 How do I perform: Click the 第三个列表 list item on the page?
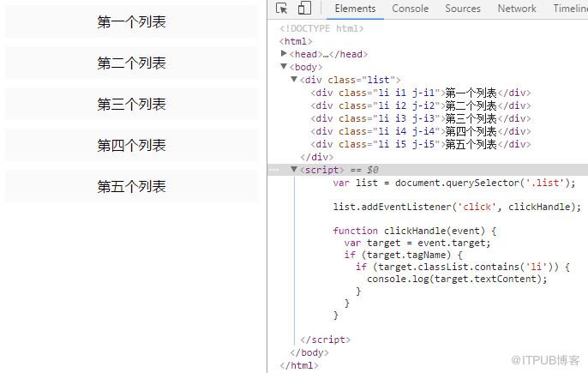point(132,104)
